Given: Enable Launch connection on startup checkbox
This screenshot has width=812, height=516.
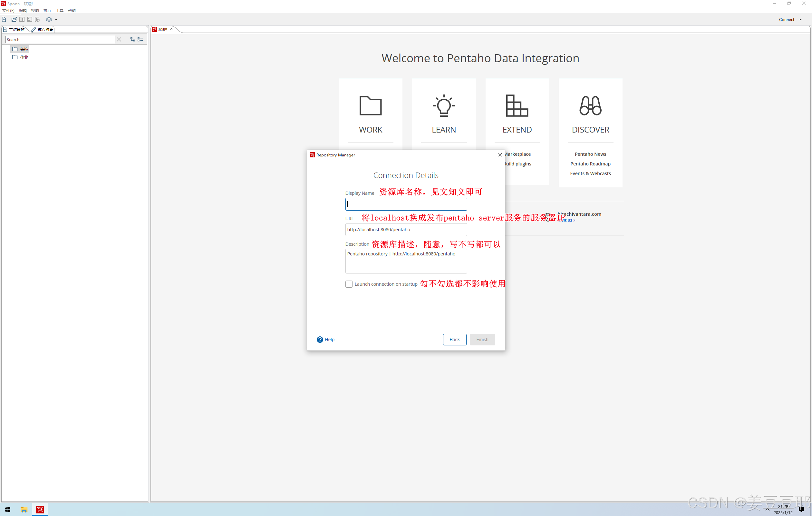Looking at the screenshot, I should 349,284.
